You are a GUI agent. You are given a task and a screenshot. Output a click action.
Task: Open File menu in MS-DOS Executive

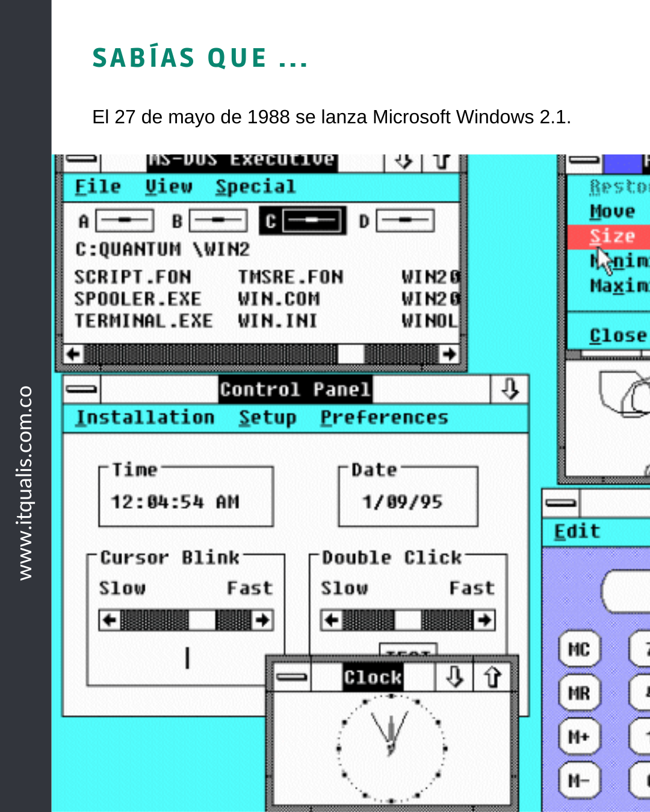point(98,187)
